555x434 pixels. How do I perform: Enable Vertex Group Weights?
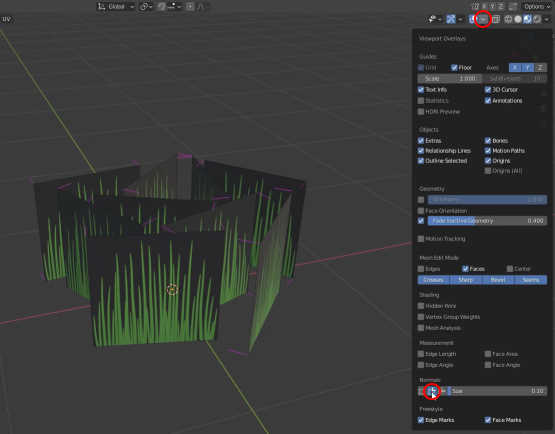[421, 317]
